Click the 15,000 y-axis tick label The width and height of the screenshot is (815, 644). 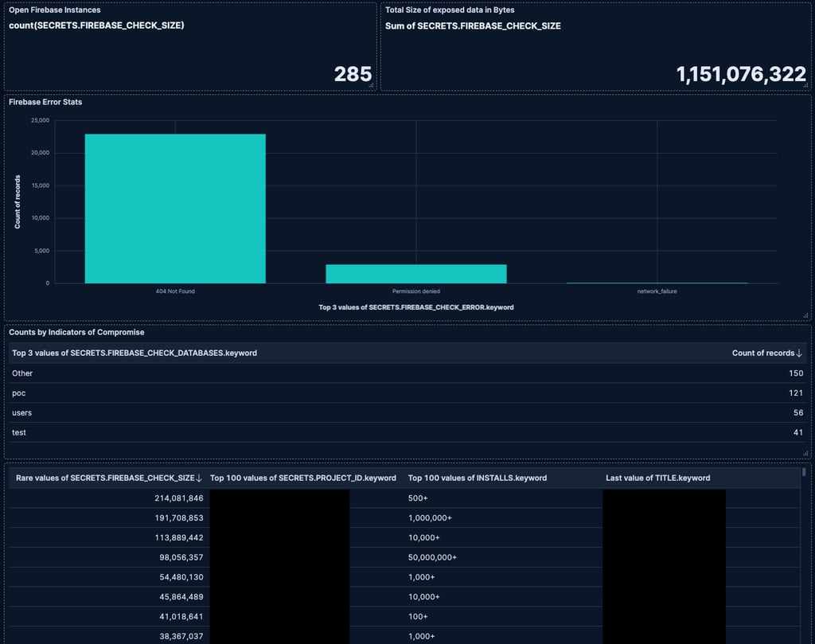40,185
